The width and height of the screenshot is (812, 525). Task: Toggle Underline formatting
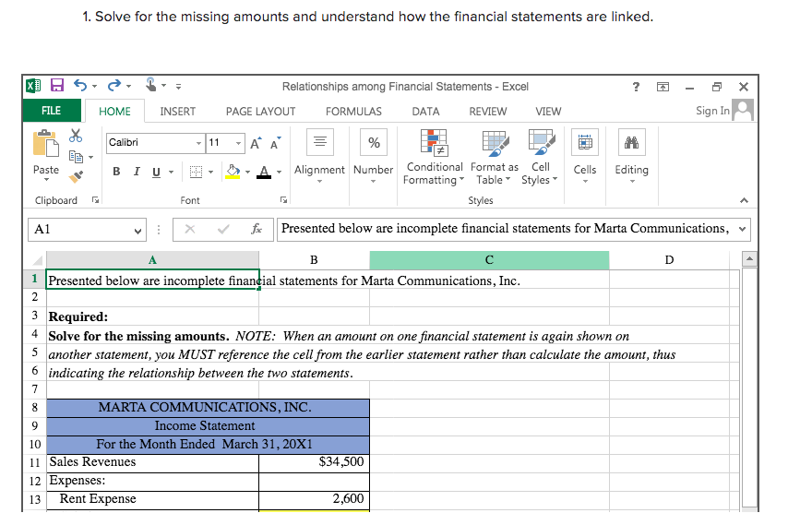[156, 172]
